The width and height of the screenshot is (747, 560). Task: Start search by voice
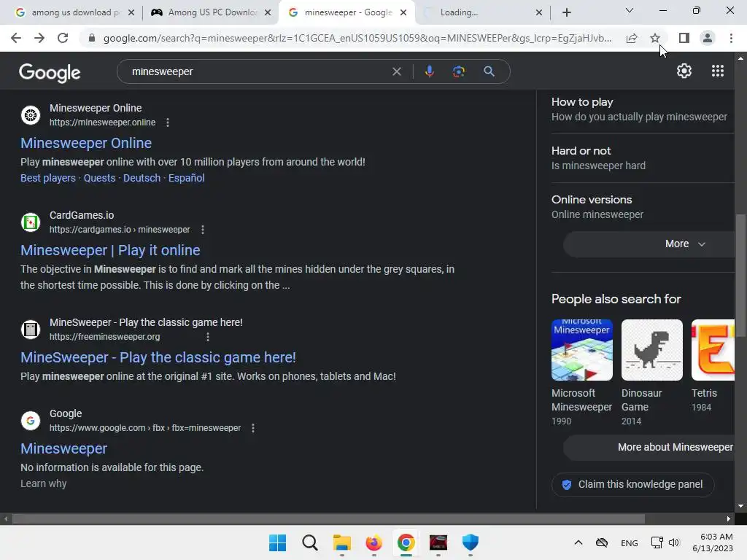tap(429, 71)
